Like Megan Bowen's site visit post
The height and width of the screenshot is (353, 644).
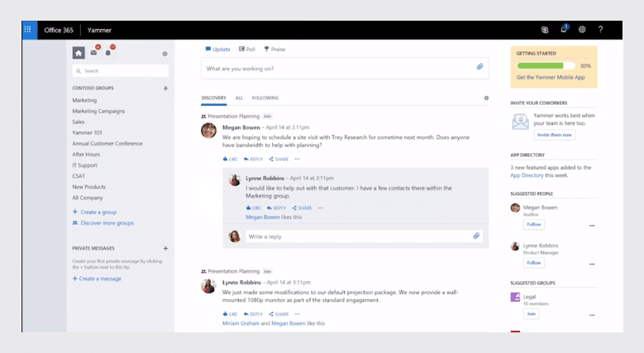coord(230,159)
